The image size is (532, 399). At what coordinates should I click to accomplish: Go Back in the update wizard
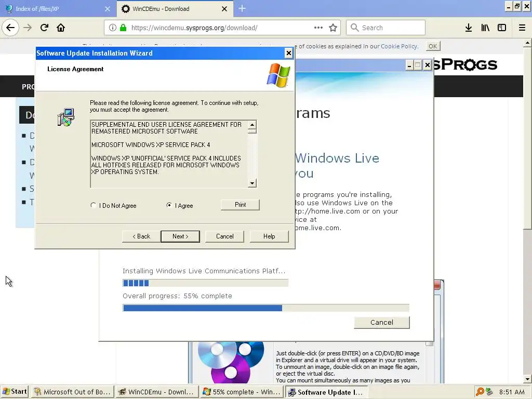141,236
